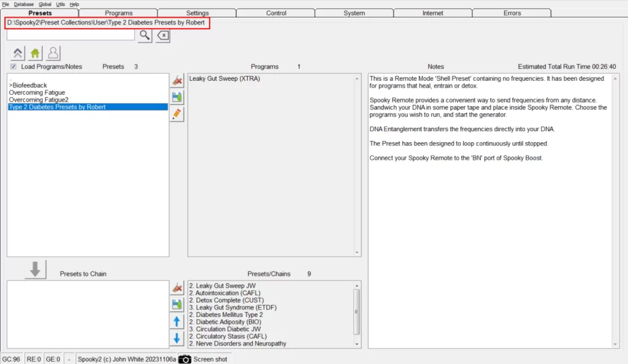Click the magnifying glass search icon

(144, 36)
